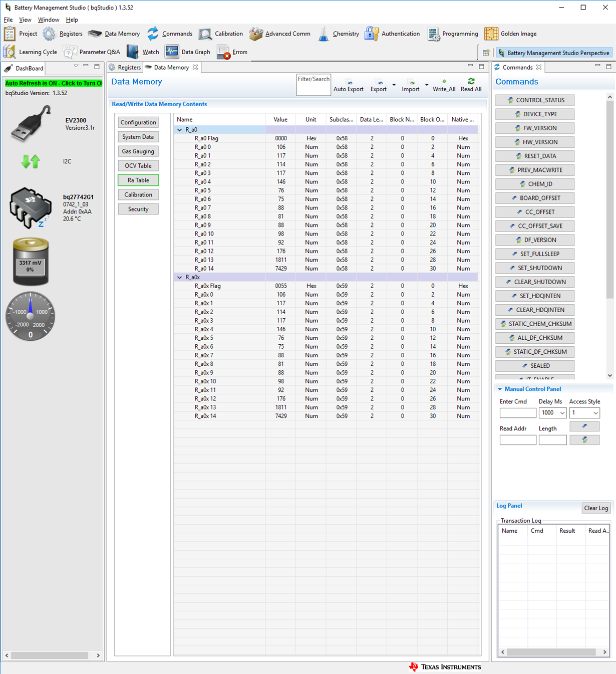
Task: Click the DashBoard horizontal scrollbar
Action: (50, 655)
